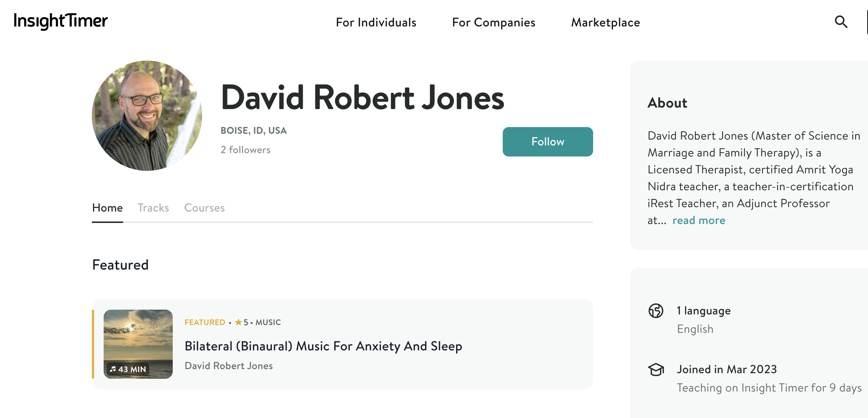Click the InsightTimer logo

(61, 21)
